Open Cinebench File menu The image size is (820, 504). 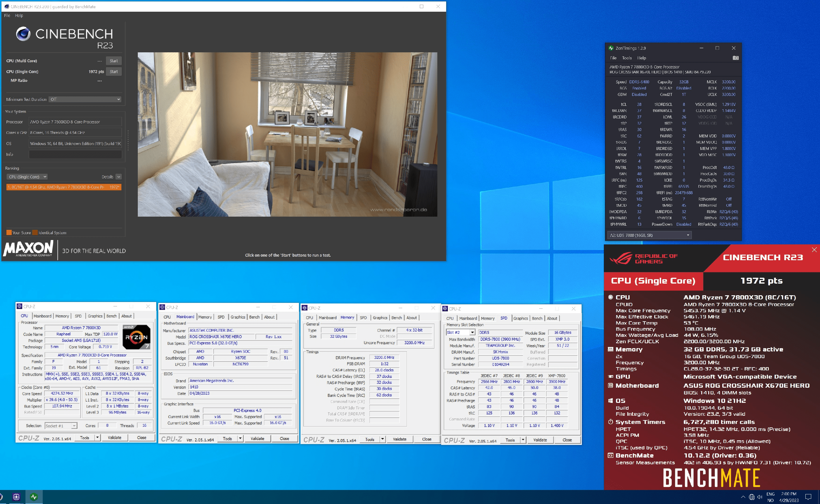[7, 15]
